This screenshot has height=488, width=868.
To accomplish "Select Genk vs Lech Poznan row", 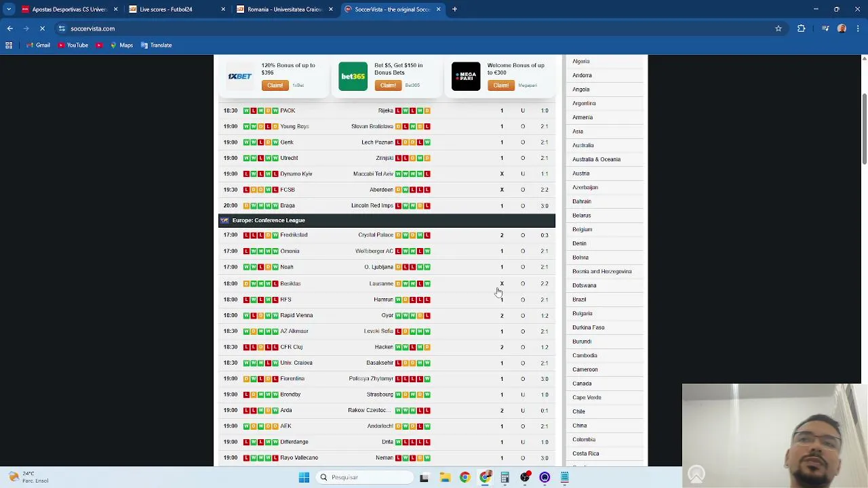I will click(x=387, y=142).
